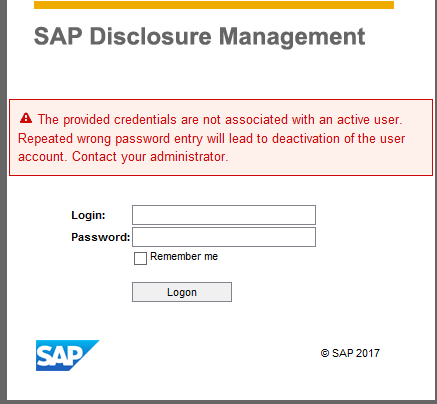Click 'Repeated wrong password entry' error line

[x=110, y=138]
